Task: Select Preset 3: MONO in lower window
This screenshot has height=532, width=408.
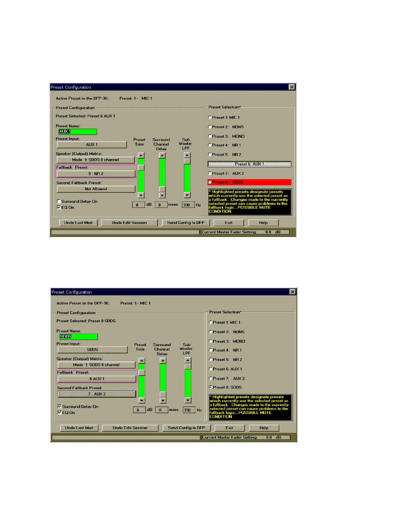Action: pyautogui.click(x=227, y=341)
